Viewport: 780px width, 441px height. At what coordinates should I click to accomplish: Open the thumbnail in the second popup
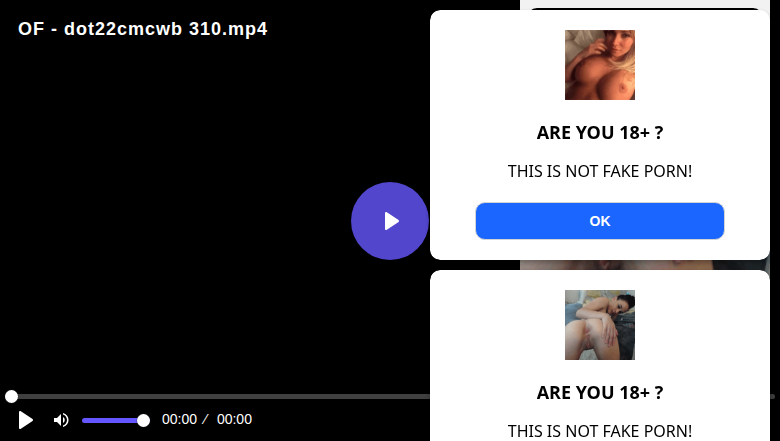599,325
